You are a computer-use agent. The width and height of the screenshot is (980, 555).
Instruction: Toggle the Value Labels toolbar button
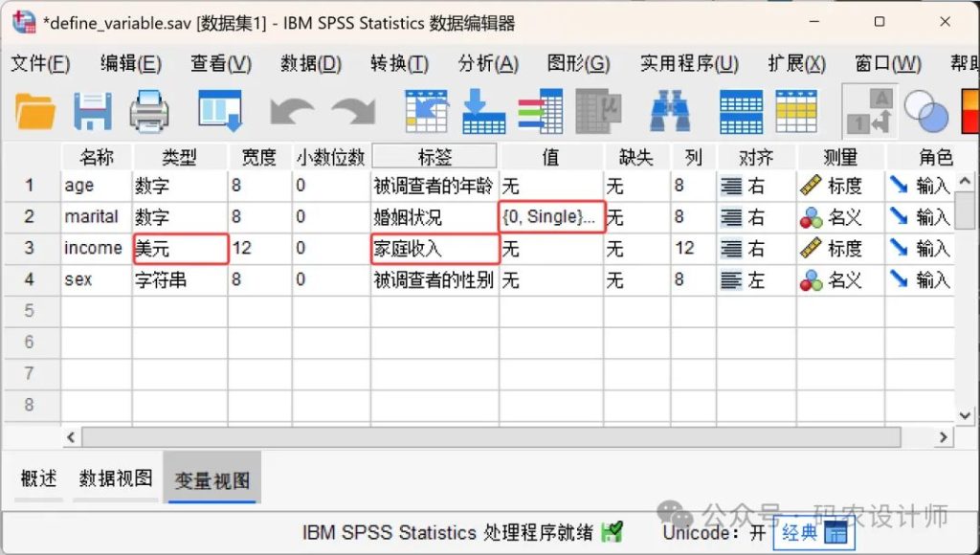click(869, 111)
